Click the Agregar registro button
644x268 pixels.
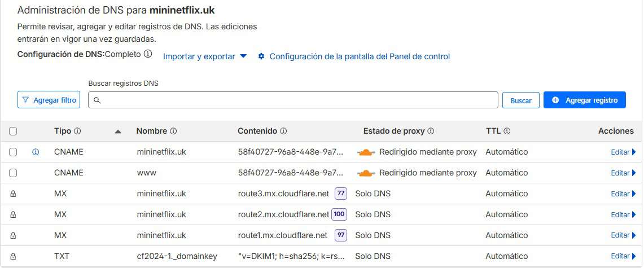point(584,100)
